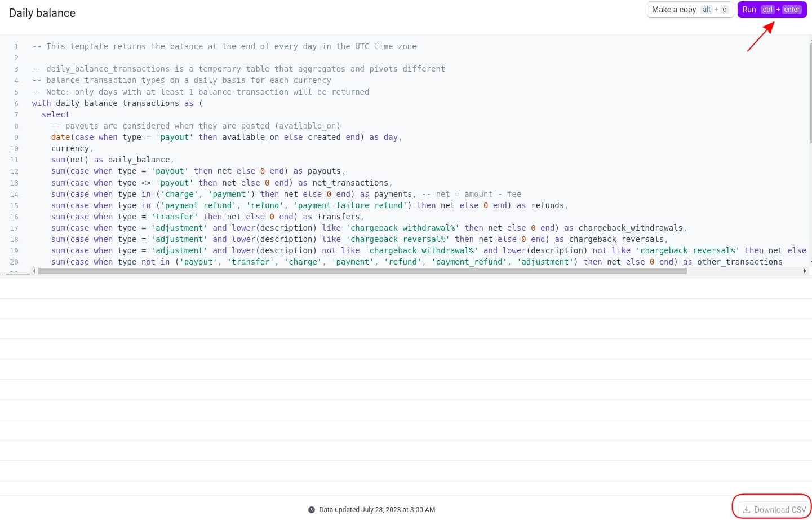The height and width of the screenshot is (520, 812).
Task: Click the 'Data updated July 28, 2023' text
Action: pos(377,509)
